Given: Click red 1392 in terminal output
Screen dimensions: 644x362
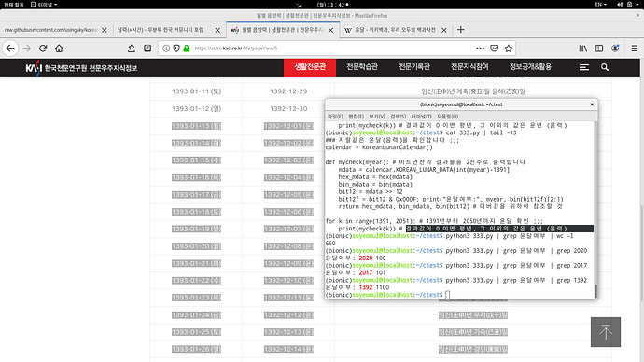Looking at the screenshot, I should (x=366, y=287).
